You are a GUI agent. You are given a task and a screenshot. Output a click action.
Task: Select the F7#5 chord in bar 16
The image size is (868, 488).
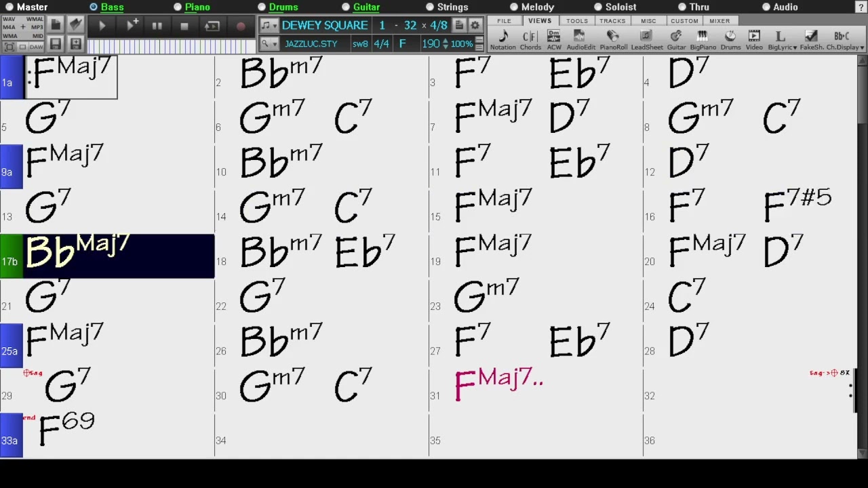[797, 205]
